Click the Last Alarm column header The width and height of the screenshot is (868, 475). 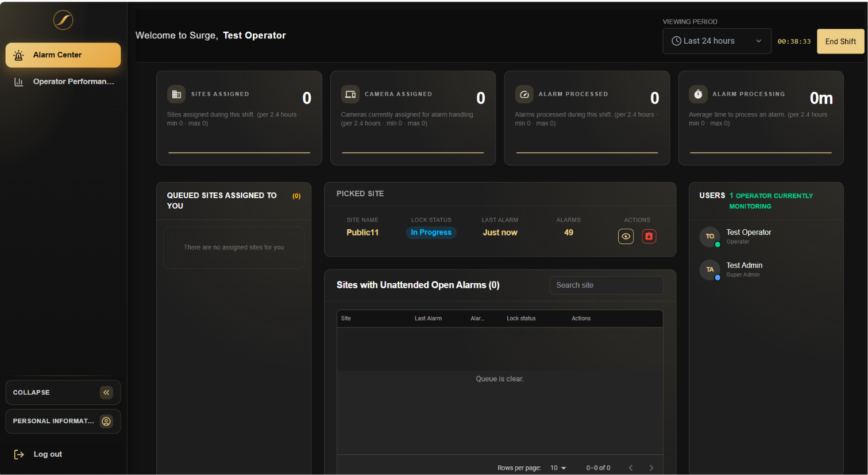coord(428,318)
